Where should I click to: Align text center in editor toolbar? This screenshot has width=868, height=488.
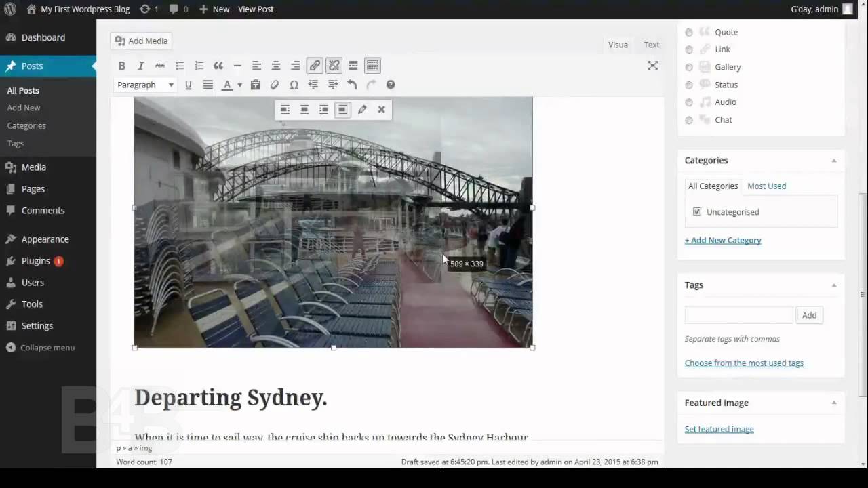[x=276, y=66]
